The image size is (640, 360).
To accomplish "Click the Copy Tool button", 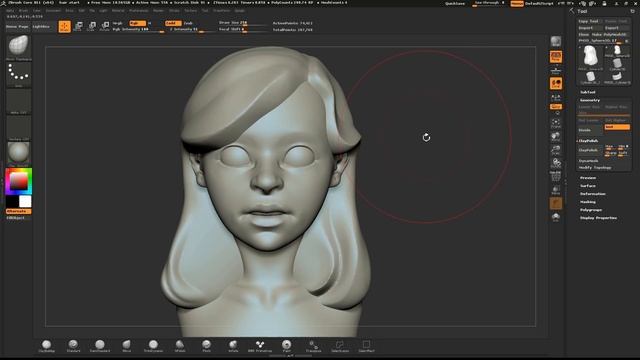I will pyautogui.click(x=589, y=21).
